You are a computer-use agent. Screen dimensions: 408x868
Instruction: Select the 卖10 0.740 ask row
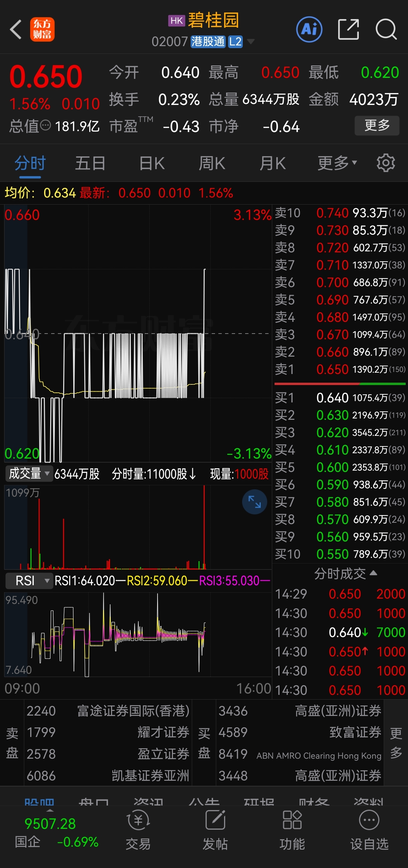point(340,213)
